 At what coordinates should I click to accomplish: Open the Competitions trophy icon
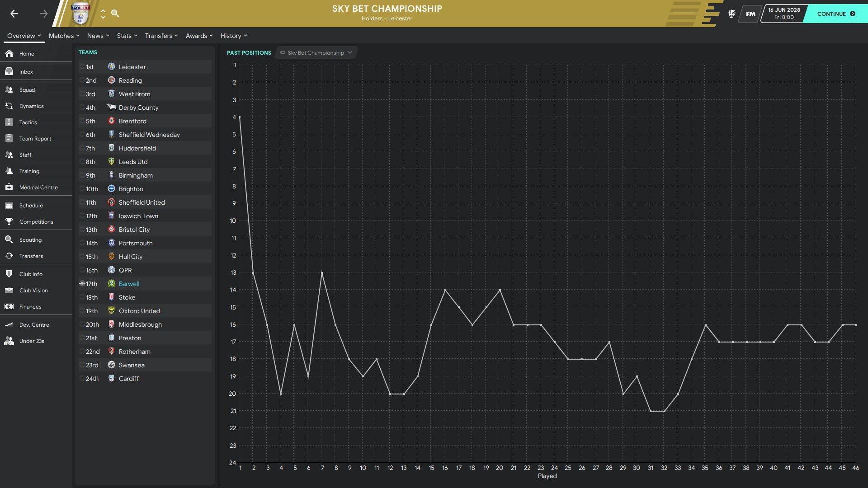click(9, 221)
